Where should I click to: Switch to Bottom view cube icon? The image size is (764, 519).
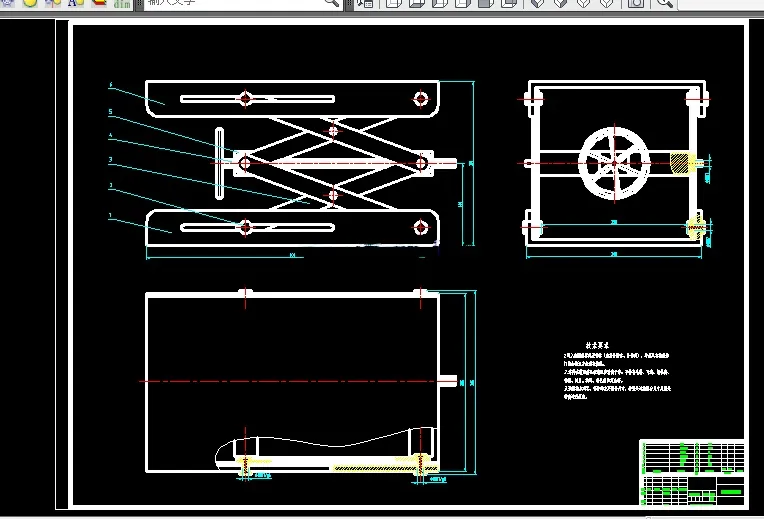click(417, 3)
